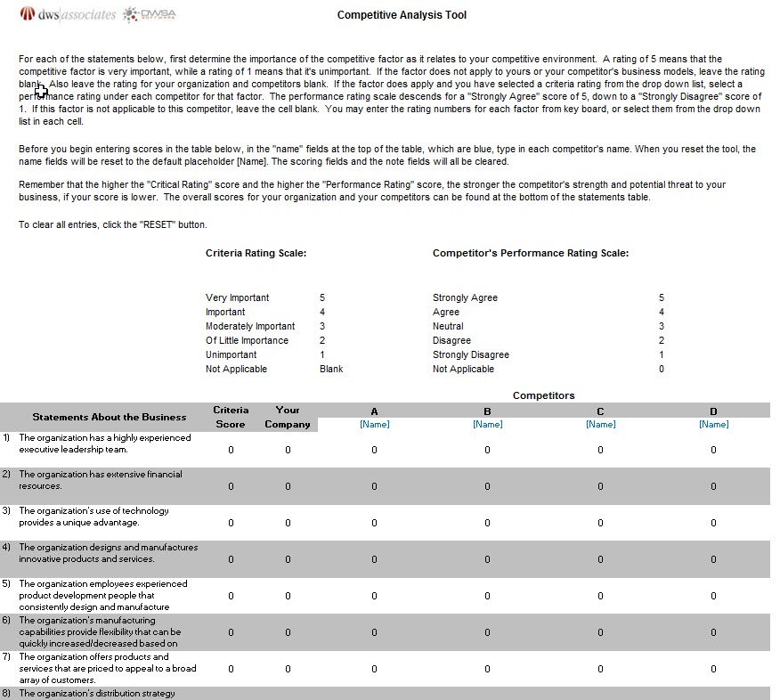The image size is (780, 700).
Task: Click the 'Moderately Important' scale label
Action: point(250,326)
